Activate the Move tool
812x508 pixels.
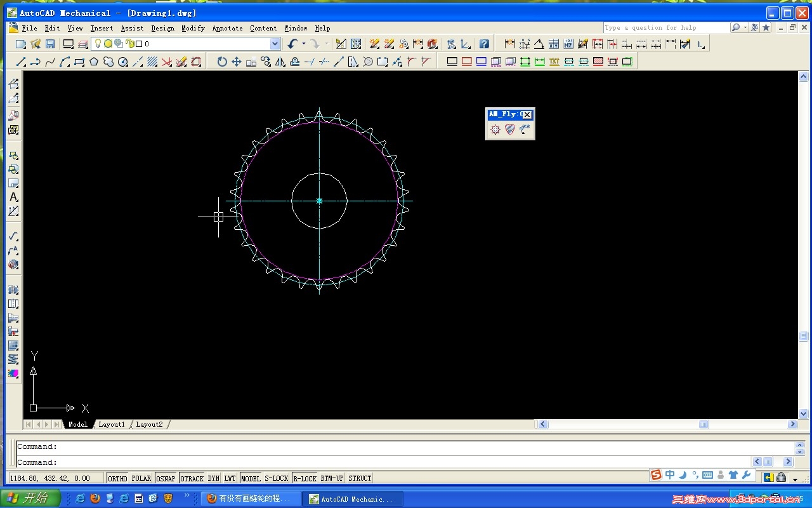237,62
